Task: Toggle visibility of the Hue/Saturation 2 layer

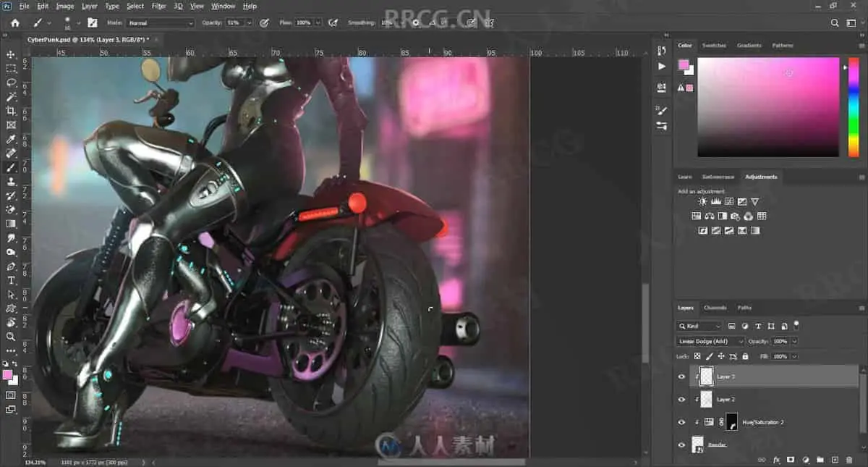Action: pos(681,422)
